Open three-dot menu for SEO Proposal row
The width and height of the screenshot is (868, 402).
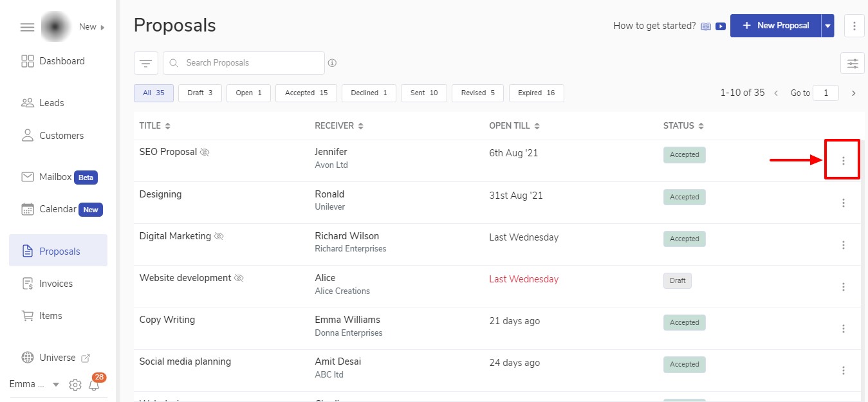coord(843,160)
